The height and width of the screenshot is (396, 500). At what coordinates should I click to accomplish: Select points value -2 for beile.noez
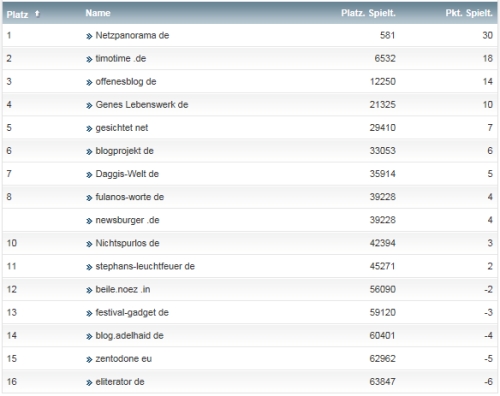coord(489,289)
